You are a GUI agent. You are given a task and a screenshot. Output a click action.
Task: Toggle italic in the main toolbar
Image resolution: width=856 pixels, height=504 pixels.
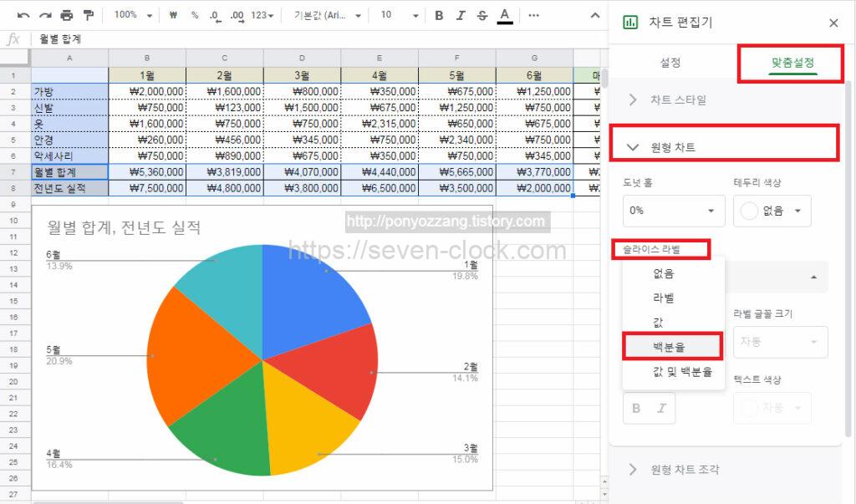coord(461,15)
